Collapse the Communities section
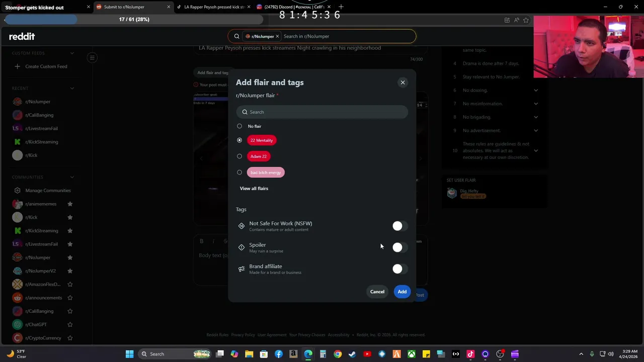 tap(72, 177)
